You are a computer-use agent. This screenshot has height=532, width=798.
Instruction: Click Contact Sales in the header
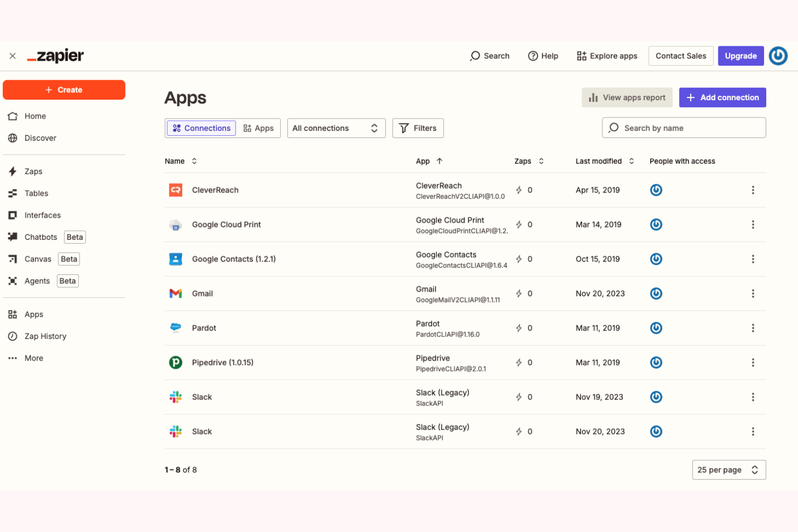click(x=681, y=56)
